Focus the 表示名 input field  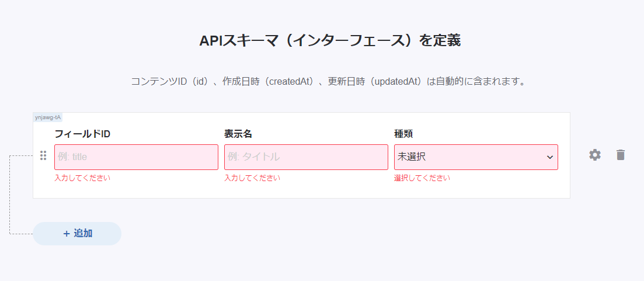306,157
